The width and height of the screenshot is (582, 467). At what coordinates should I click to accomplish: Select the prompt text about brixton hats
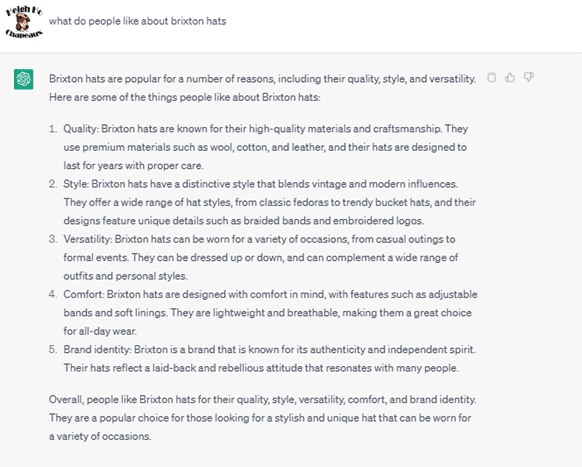(138, 21)
